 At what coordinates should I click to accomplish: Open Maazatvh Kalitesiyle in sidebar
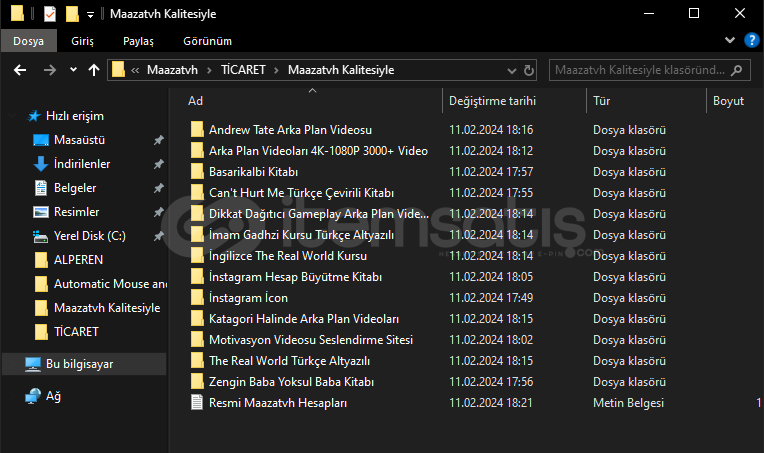tap(107, 308)
